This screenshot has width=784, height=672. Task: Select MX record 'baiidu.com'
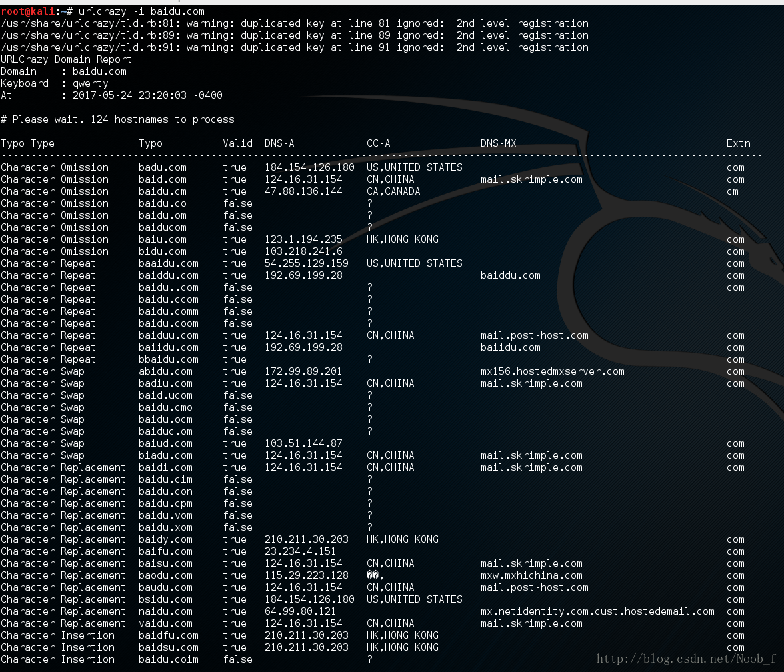point(511,347)
